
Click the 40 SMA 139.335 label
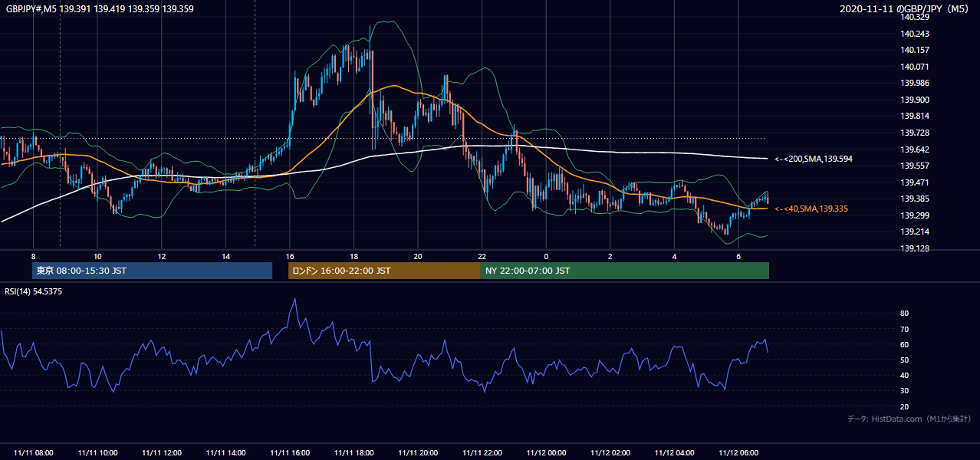click(811, 209)
